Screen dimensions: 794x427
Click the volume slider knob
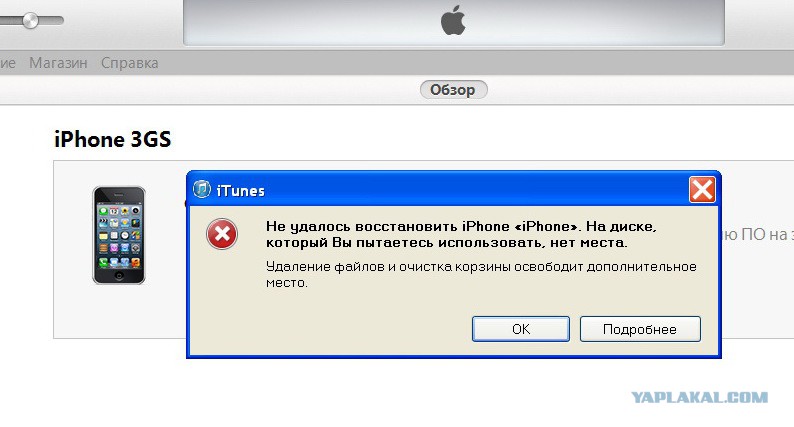(x=31, y=21)
